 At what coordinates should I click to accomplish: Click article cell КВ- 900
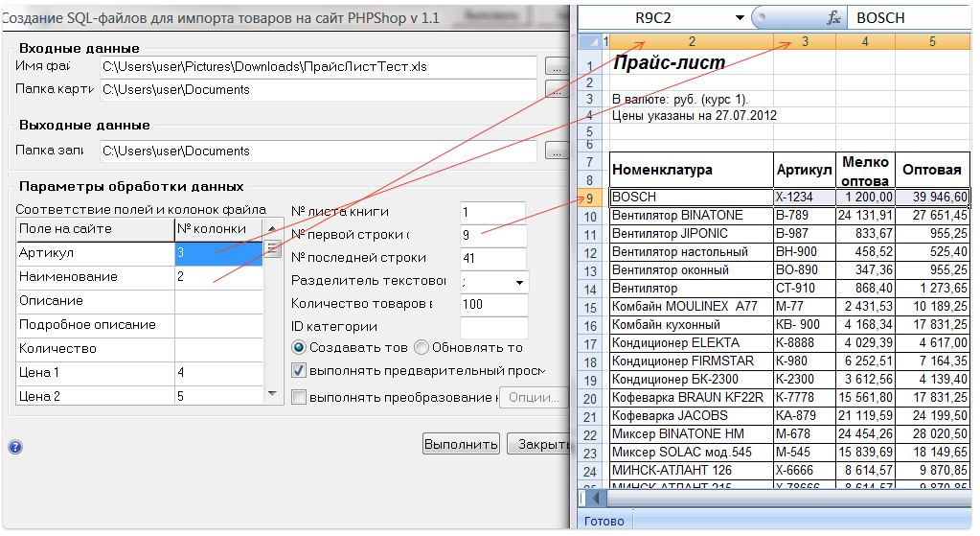click(805, 325)
